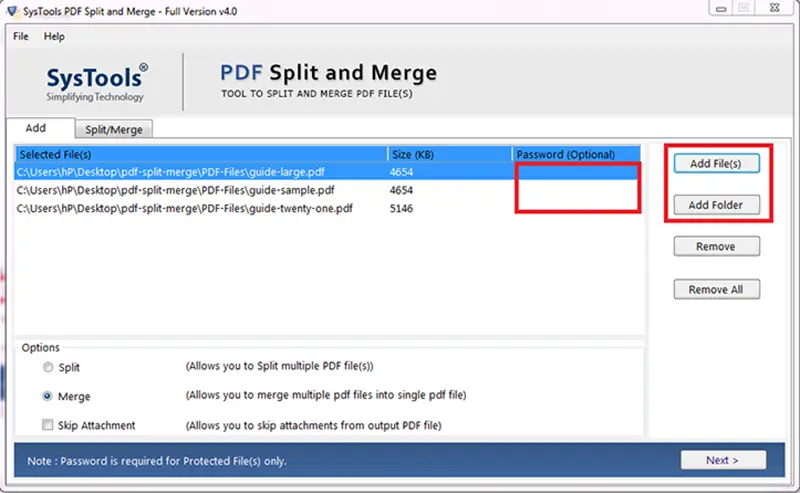Close the SysTools window
This screenshot has width=800, height=493.
[x=774, y=8]
